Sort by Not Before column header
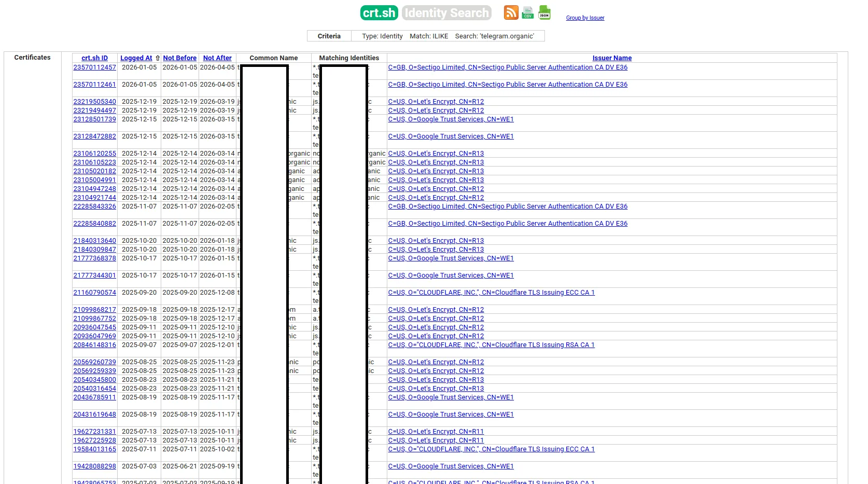 pos(179,58)
